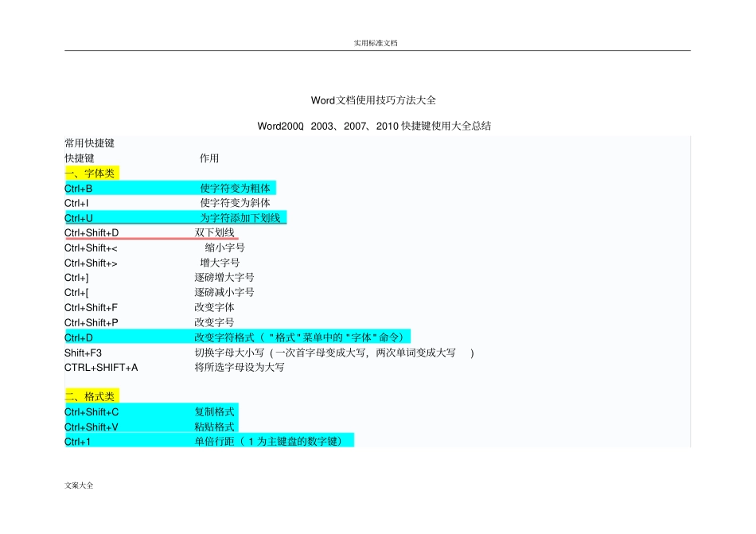Click the Ctrl+Shift+F shortcut text
Screen dimensions: 756x534
tap(92, 307)
